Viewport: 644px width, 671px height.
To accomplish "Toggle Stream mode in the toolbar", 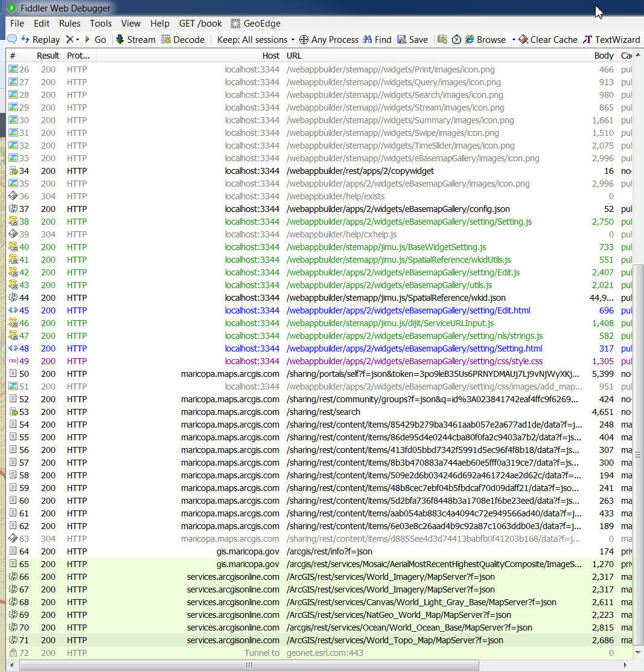I will click(136, 39).
